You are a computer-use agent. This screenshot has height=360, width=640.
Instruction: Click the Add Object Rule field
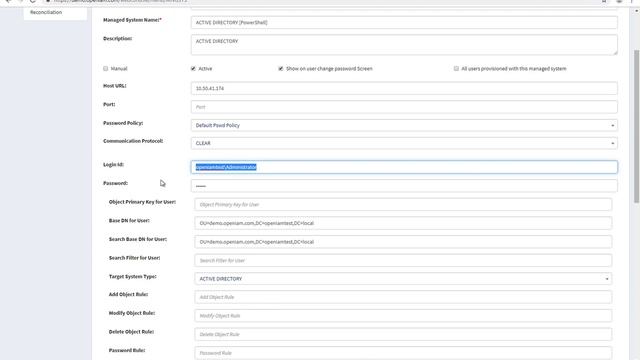pyautogui.click(x=403, y=297)
